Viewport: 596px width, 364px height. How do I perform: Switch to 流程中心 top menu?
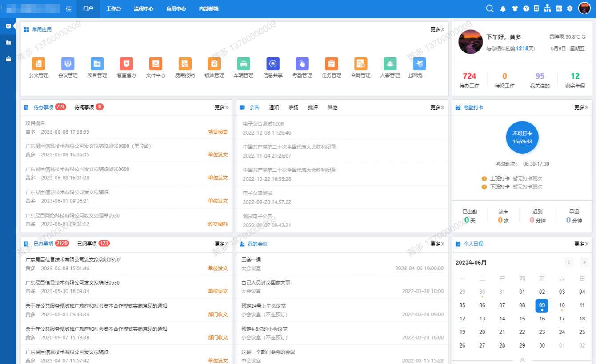click(144, 8)
